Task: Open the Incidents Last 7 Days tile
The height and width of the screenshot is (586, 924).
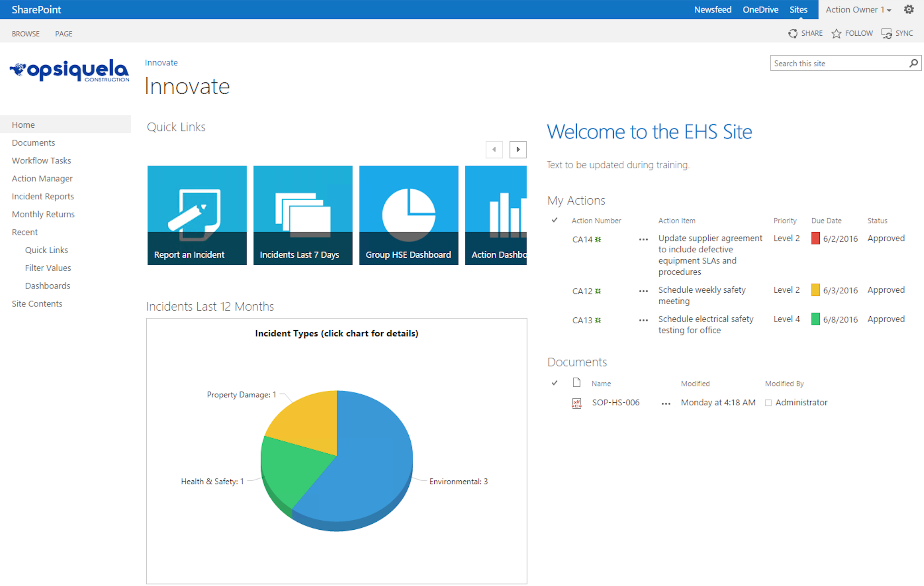Action: coord(303,215)
